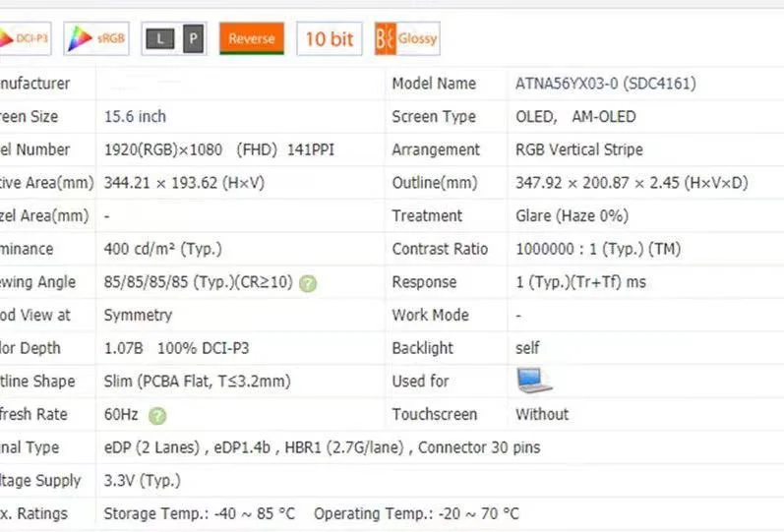The width and height of the screenshot is (784, 532).
Task: Select response 1 (Typ.)(Tr+Tf) ms value
Action: pyautogui.click(x=580, y=282)
